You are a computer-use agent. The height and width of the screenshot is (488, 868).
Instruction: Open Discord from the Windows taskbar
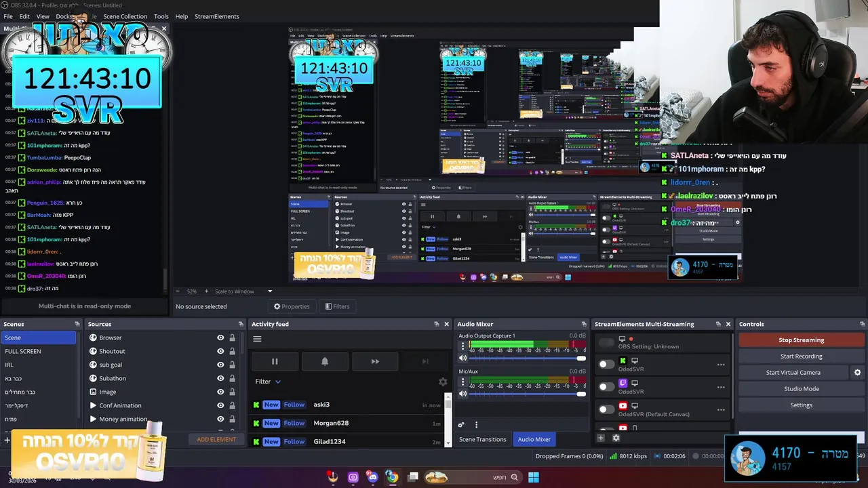tap(372, 477)
